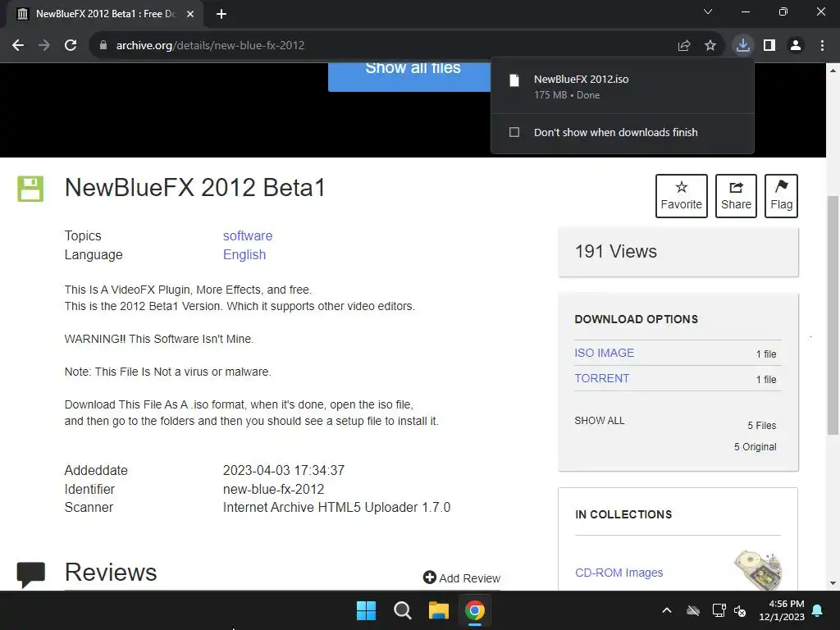Click the address bar URL
This screenshot has width=840, height=630.
coord(210,46)
